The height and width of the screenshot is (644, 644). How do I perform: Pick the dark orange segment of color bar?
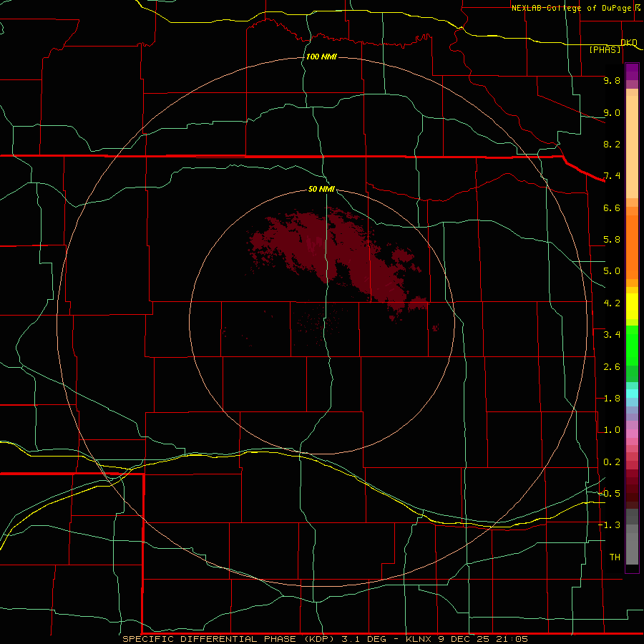(x=632, y=247)
